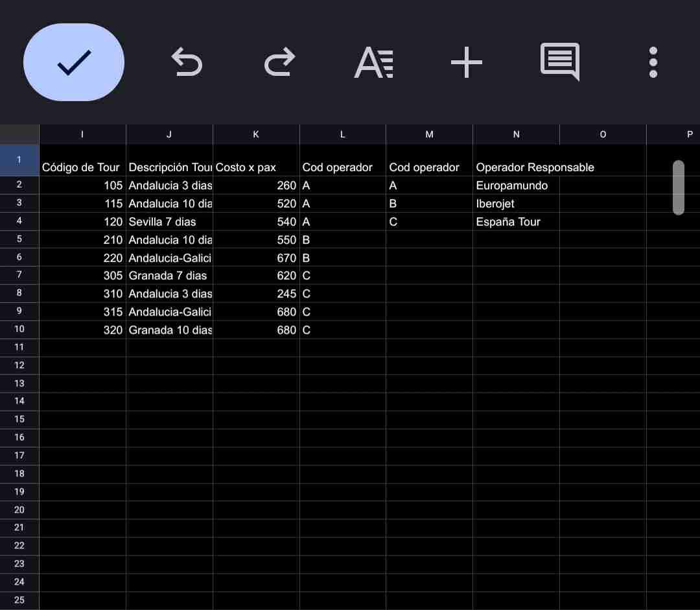Open the text formatting options
This screenshot has width=700, height=610.
[x=373, y=63]
